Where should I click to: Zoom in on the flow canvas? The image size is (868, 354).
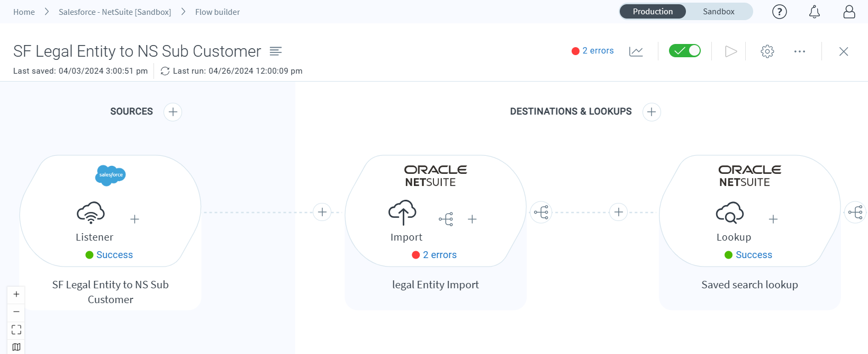(x=16, y=294)
